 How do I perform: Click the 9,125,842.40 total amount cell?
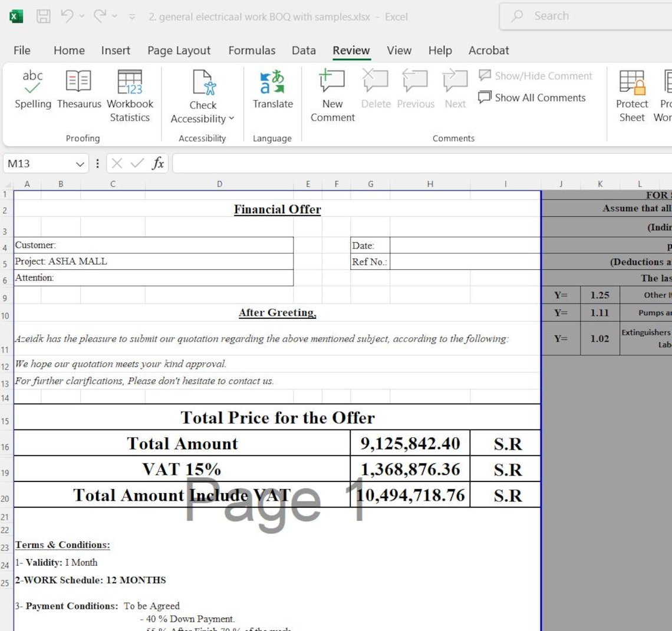pos(410,444)
